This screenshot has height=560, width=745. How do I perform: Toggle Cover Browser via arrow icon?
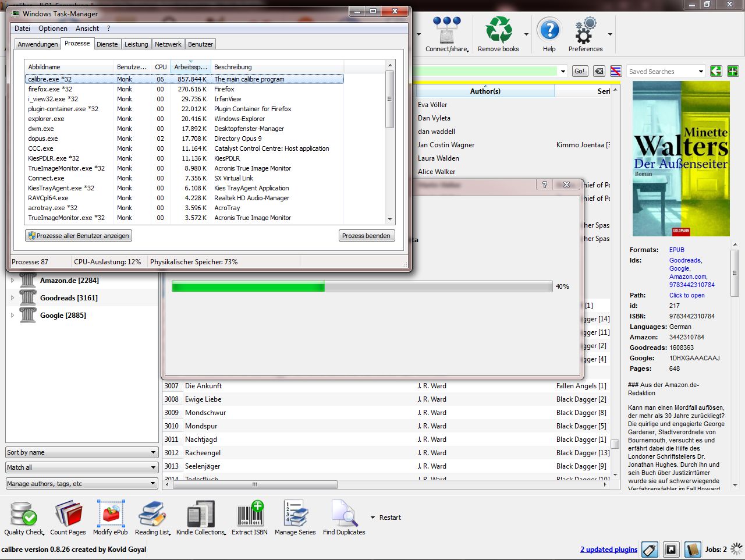click(671, 549)
